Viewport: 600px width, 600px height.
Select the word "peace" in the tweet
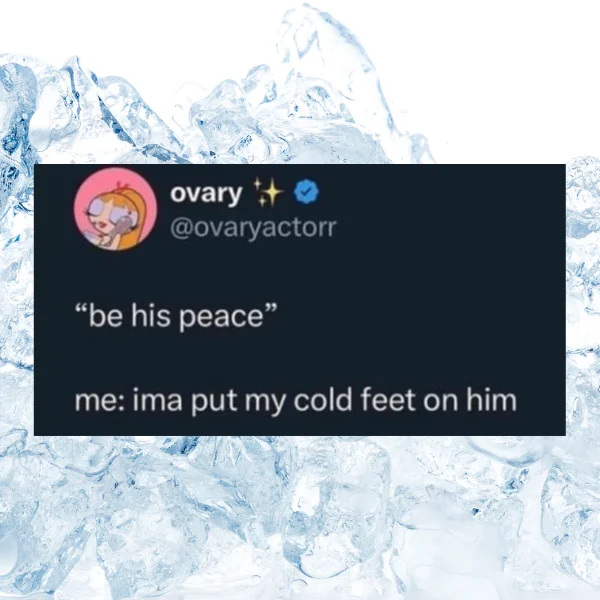pyautogui.click(x=221, y=319)
